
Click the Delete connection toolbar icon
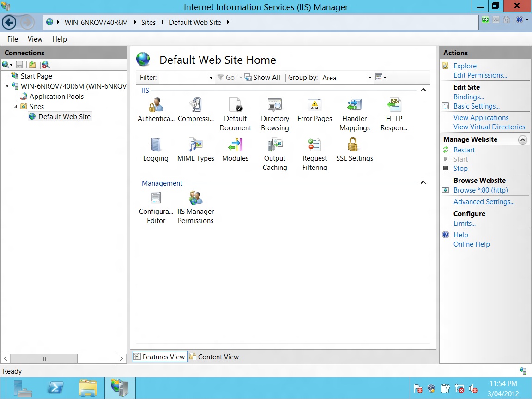[46, 65]
